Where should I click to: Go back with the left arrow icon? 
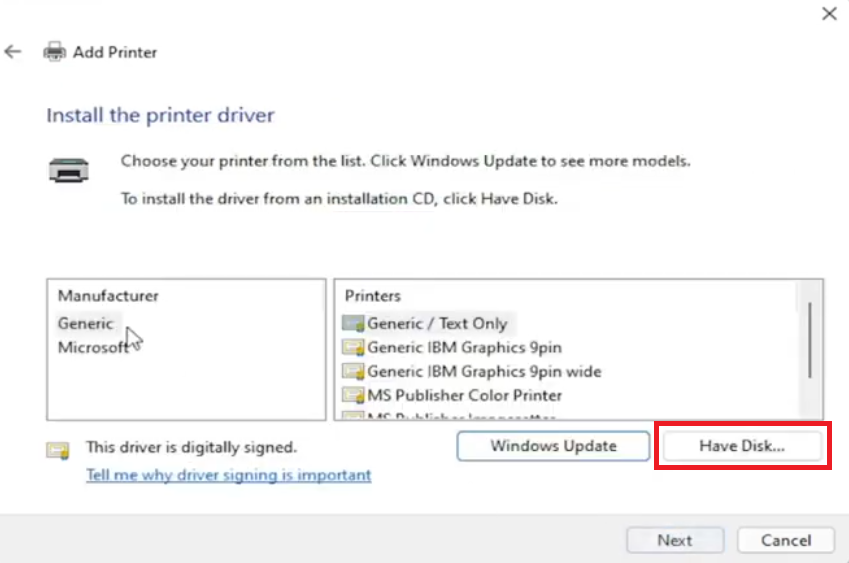point(13,52)
